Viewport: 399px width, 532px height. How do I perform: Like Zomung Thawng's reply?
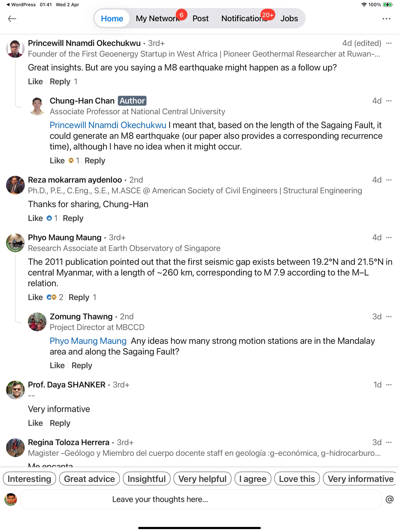(57, 365)
